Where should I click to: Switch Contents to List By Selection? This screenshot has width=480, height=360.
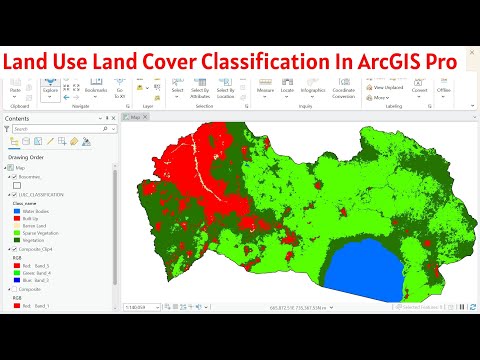[38, 141]
